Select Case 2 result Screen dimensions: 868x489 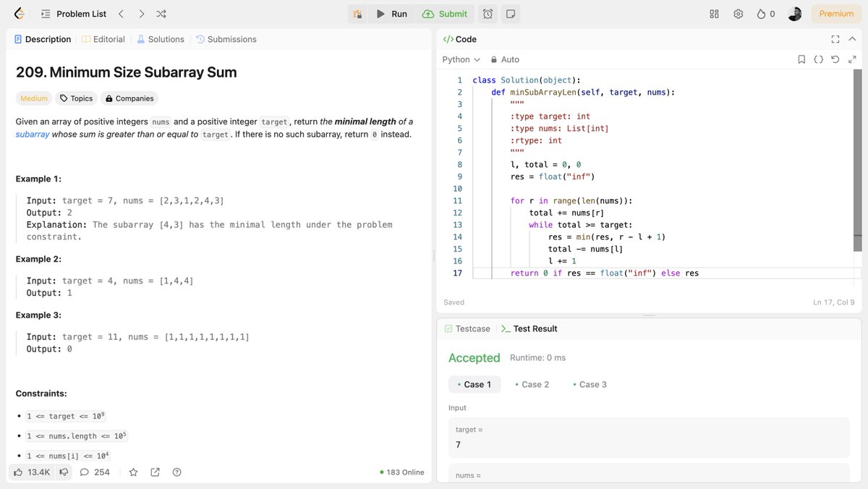[x=532, y=384]
